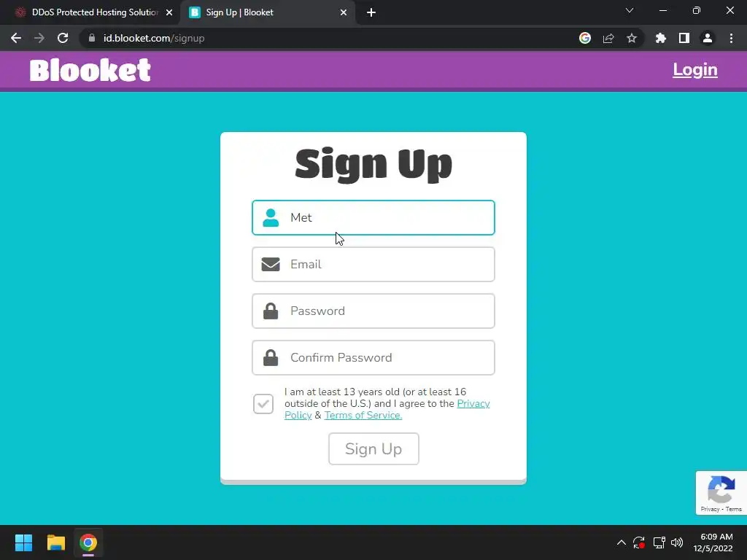Click the Blooket logo in header

[x=90, y=70]
